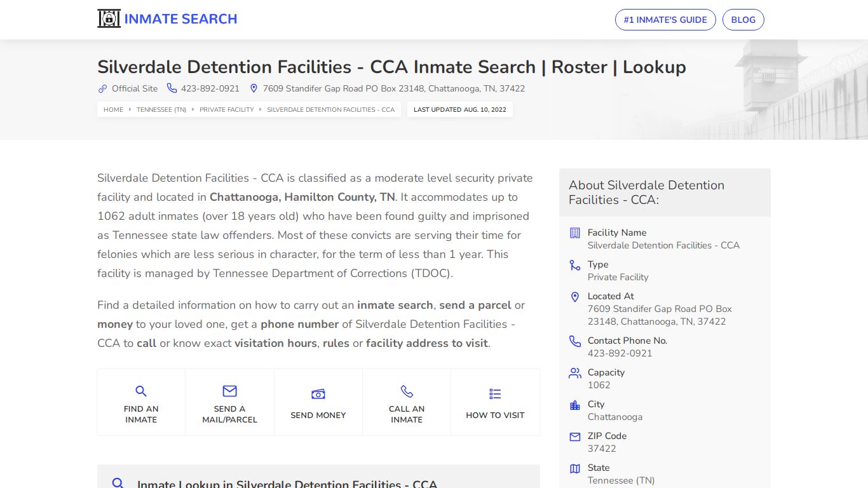Click the Find an Inmate magnifier icon
This screenshot has width=868, height=488.
click(141, 391)
